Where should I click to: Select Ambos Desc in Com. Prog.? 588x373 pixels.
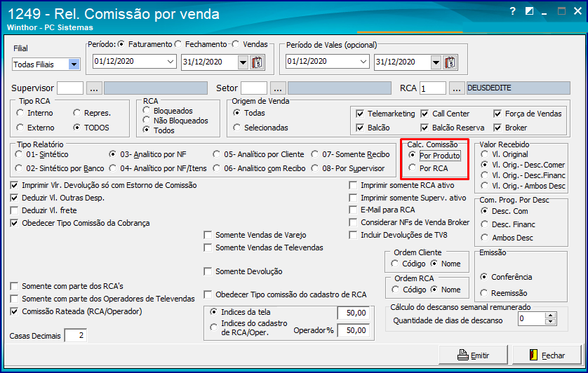click(484, 237)
